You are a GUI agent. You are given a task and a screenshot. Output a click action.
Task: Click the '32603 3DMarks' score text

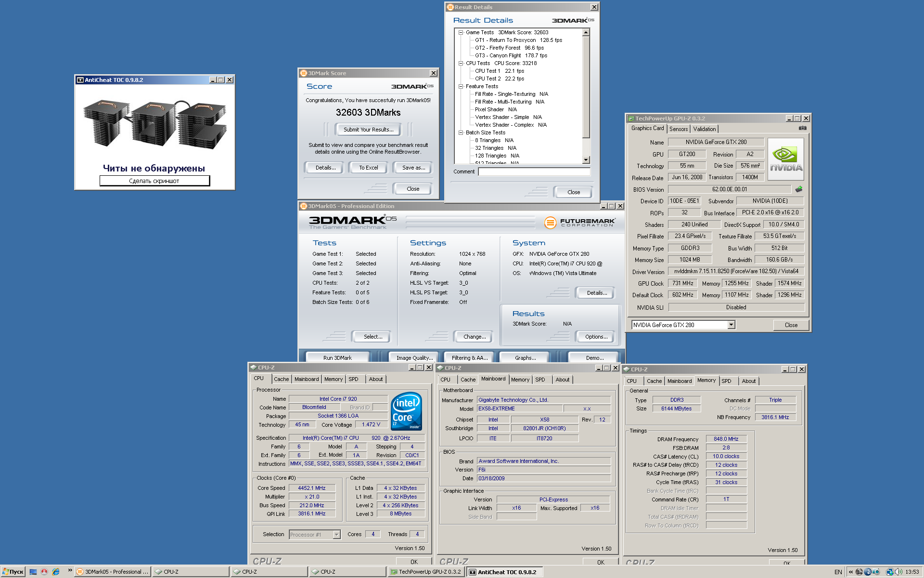coord(368,113)
